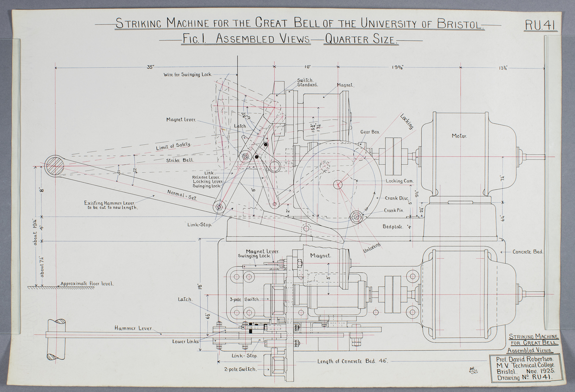The width and height of the screenshot is (575, 392).
Task: Click the 'Length of Concrete Bed 46"' text
Action: tap(352, 361)
